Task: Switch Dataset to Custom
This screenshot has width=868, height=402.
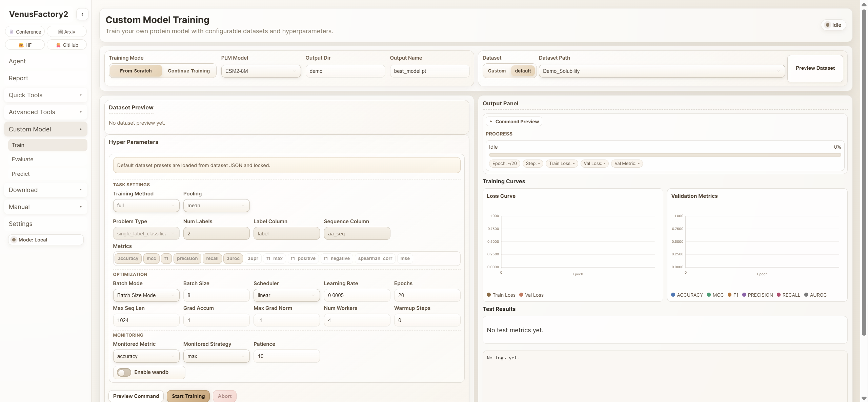Action: coord(497,71)
